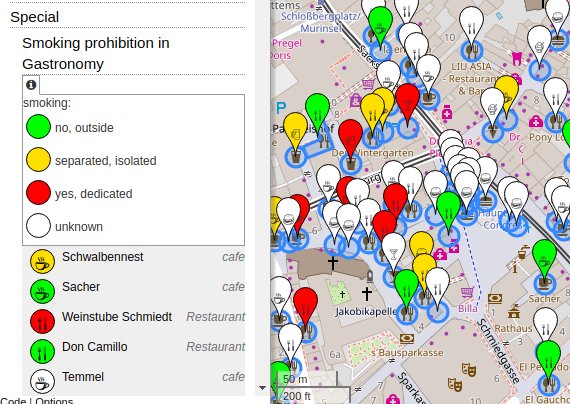Open Weinstube Schmiedt restaurant entry
Screen dimensions: 570x404
click(133, 321)
